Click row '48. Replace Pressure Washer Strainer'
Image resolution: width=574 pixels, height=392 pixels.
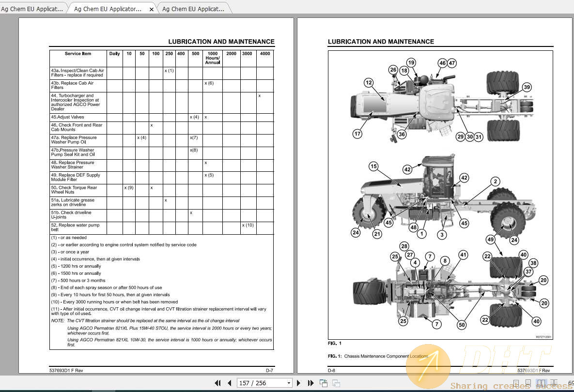161,166
